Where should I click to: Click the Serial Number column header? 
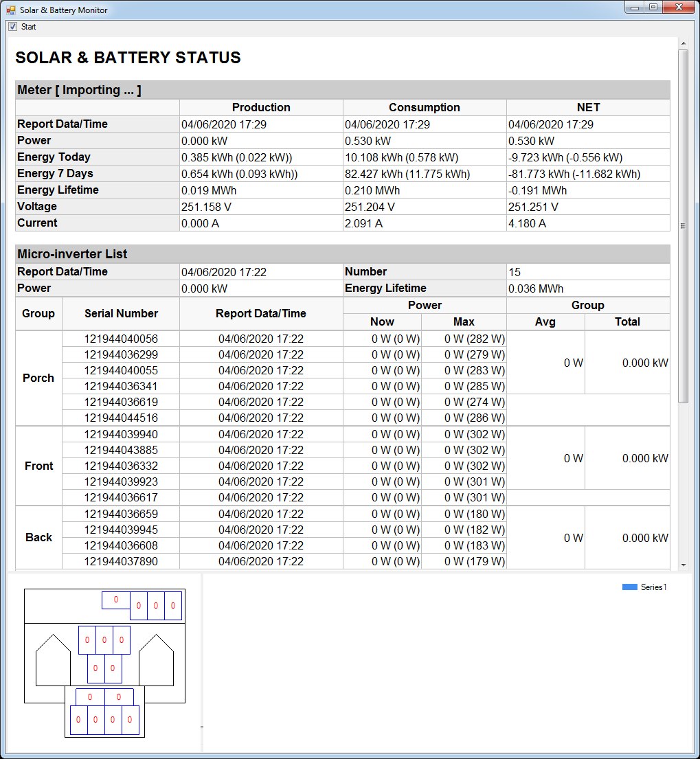121,314
